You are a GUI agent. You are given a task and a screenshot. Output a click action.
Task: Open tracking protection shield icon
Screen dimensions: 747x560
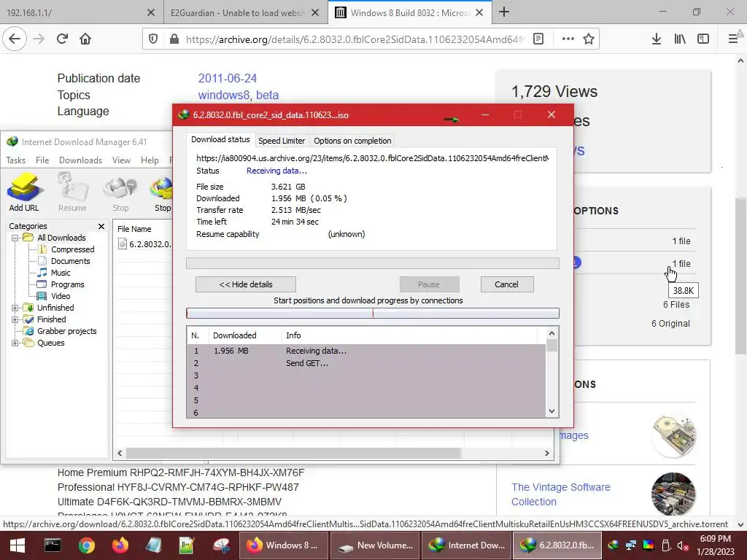[153, 39]
